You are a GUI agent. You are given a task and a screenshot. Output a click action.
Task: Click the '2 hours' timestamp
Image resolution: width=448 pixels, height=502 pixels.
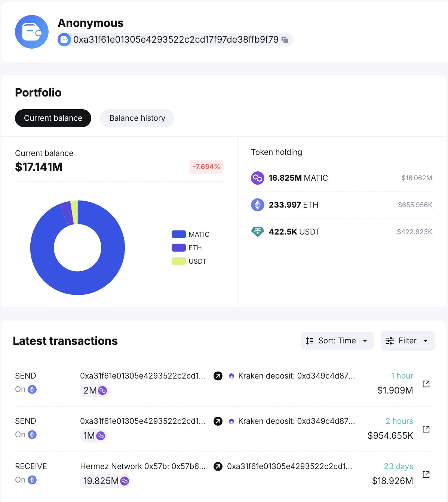pyautogui.click(x=399, y=421)
